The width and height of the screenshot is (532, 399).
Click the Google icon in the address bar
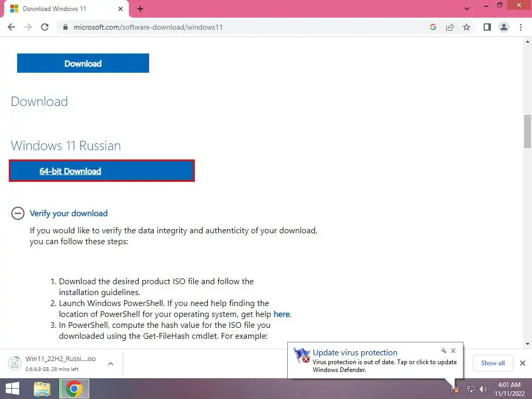coord(433,27)
